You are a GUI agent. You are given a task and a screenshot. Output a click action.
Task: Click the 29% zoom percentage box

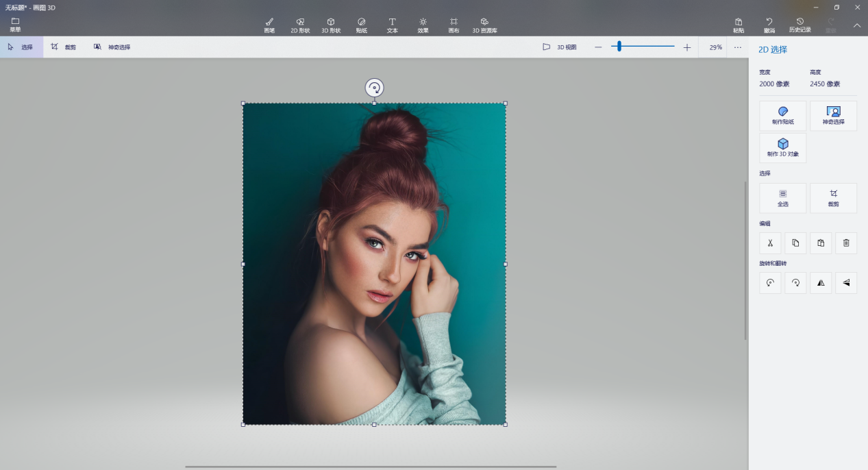pyautogui.click(x=715, y=47)
